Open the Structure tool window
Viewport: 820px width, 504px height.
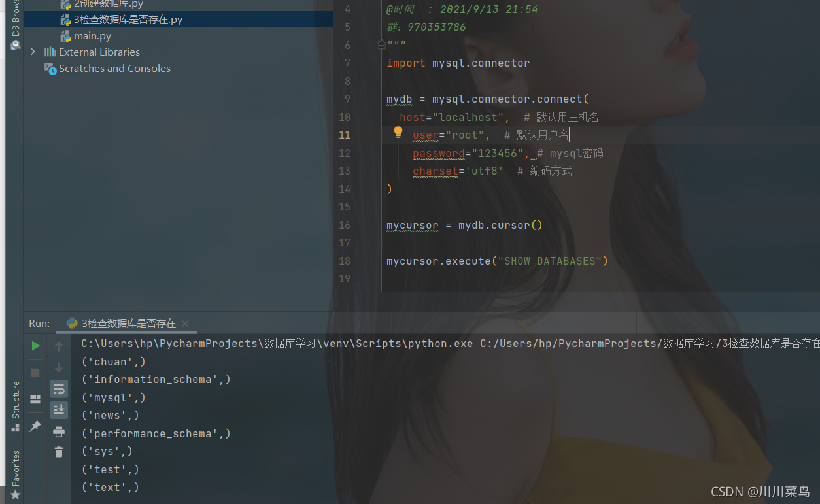tap(16, 405)
